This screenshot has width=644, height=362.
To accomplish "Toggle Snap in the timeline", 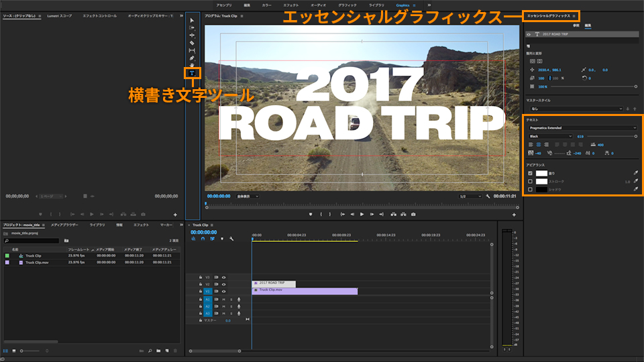I will tap(203, 239).
